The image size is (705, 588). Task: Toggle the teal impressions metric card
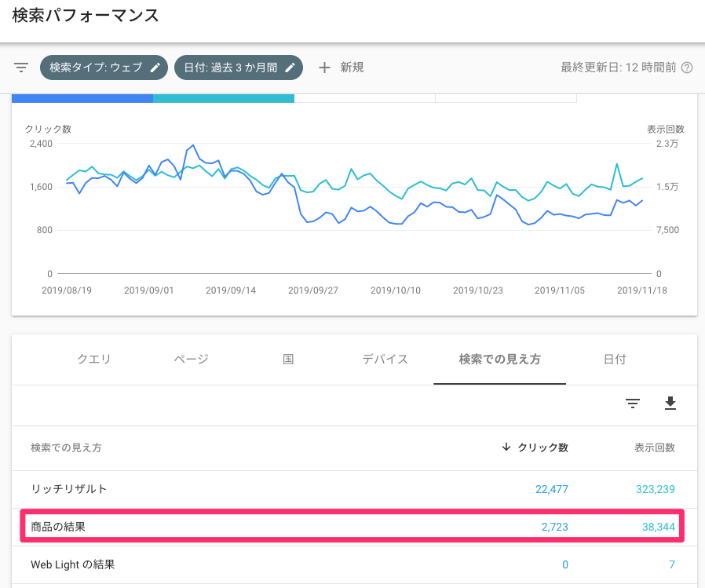point(224,98)
